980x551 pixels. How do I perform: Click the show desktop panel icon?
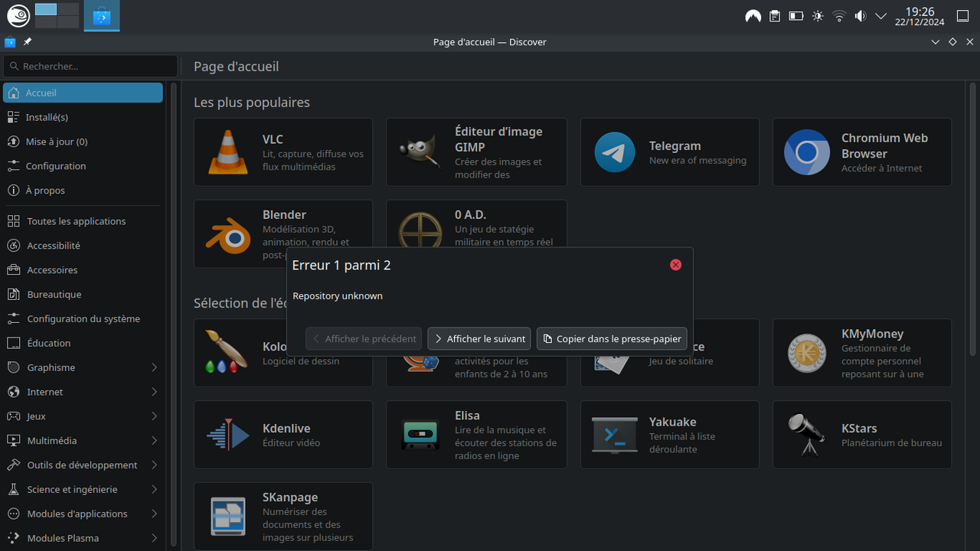pyautogui.click(x=962, y=15)
